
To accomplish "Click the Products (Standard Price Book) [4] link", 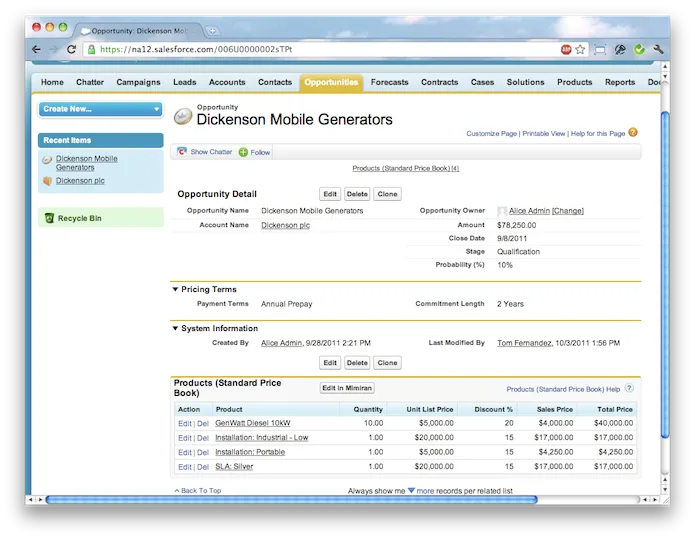I will (406, 168).
